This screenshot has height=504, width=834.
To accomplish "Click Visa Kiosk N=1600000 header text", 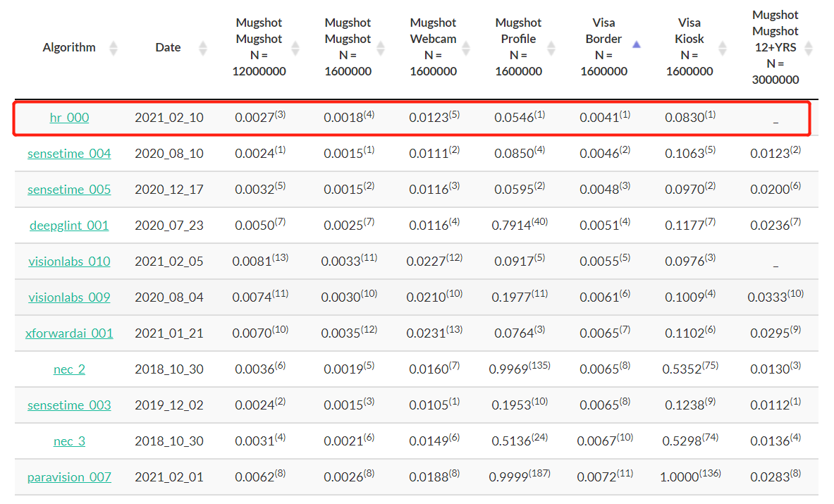I will pos(689,47).
